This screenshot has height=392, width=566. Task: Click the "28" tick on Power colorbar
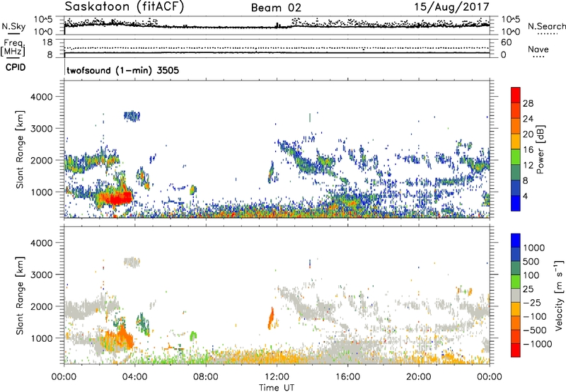coord(528,103)
